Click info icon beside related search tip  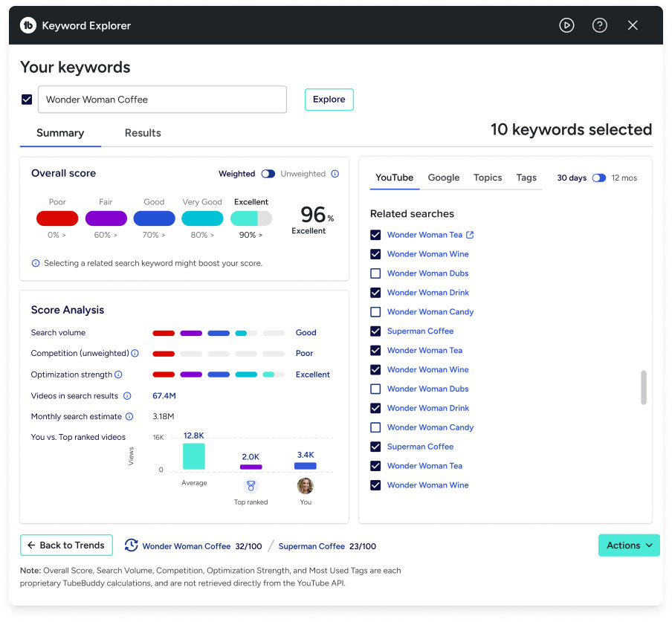coord(36,263)
